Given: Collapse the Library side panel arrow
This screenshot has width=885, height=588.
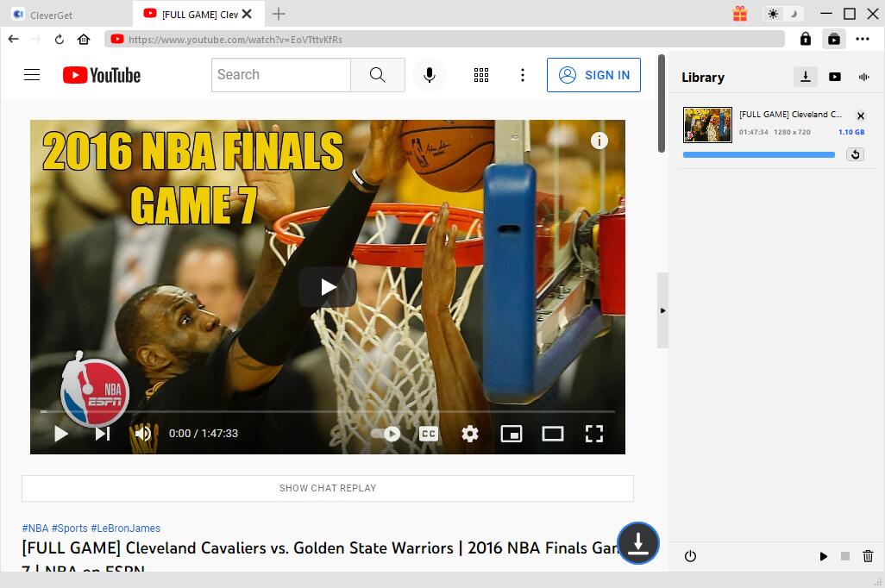Looking at the screenshot, I should coord(662,310).
